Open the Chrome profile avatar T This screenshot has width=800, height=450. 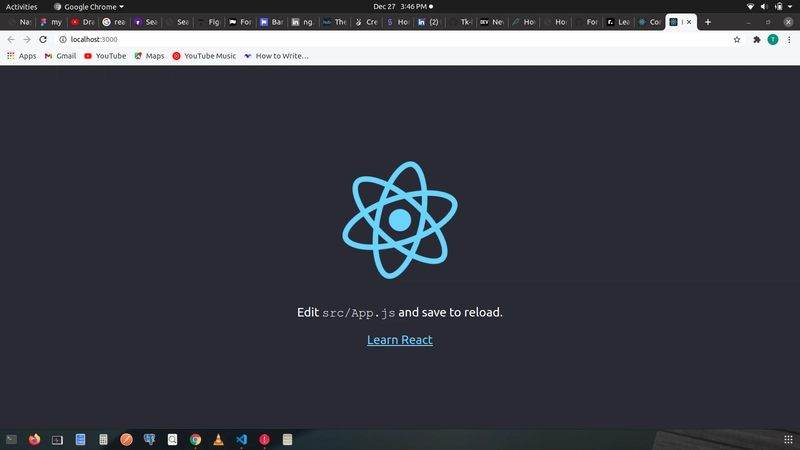pyautogui.click(x=773, y=39)
